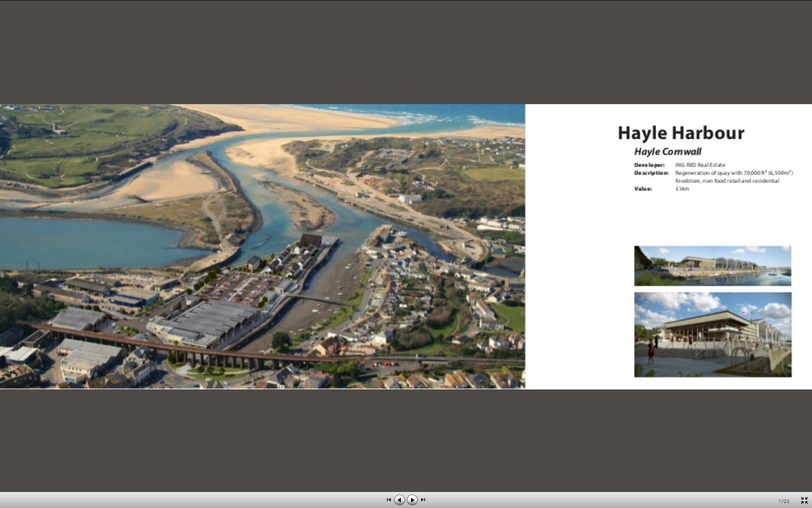Screen dimensions: 812x508
Task: Exit fullscreen mode
Action: pos(804,500)
